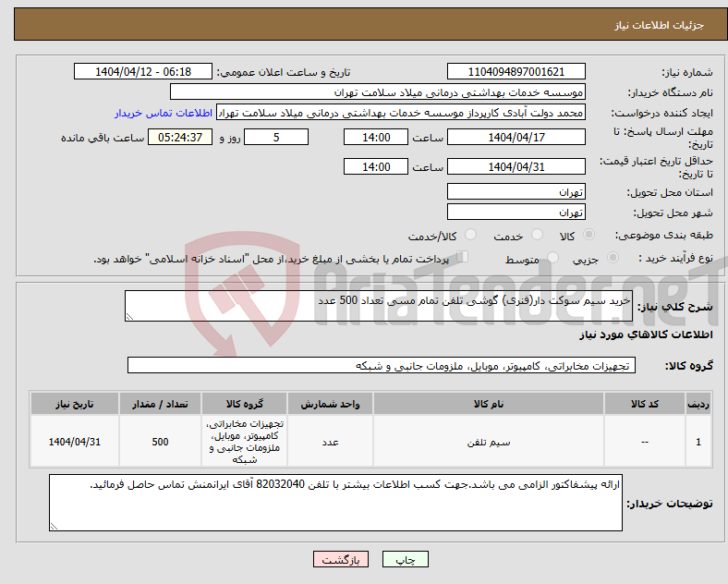
Task: Click the نام کالا column header
Action: click(x=489, y=404)
